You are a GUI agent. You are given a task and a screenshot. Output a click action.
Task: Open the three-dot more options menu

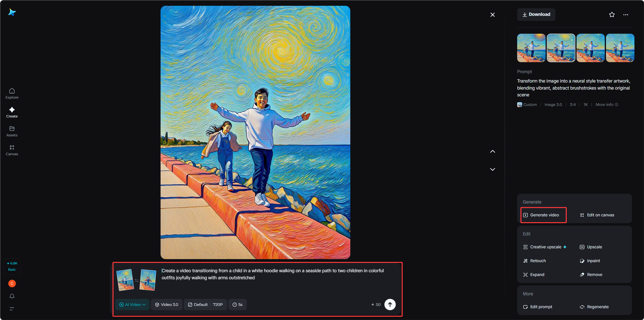coord(626,15)
